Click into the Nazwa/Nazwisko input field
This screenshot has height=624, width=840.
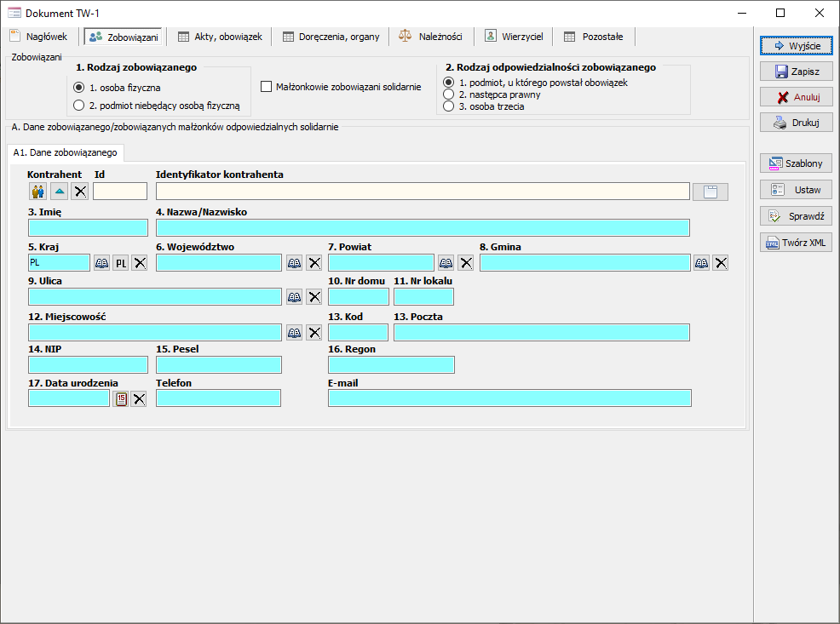coord(423,227)
